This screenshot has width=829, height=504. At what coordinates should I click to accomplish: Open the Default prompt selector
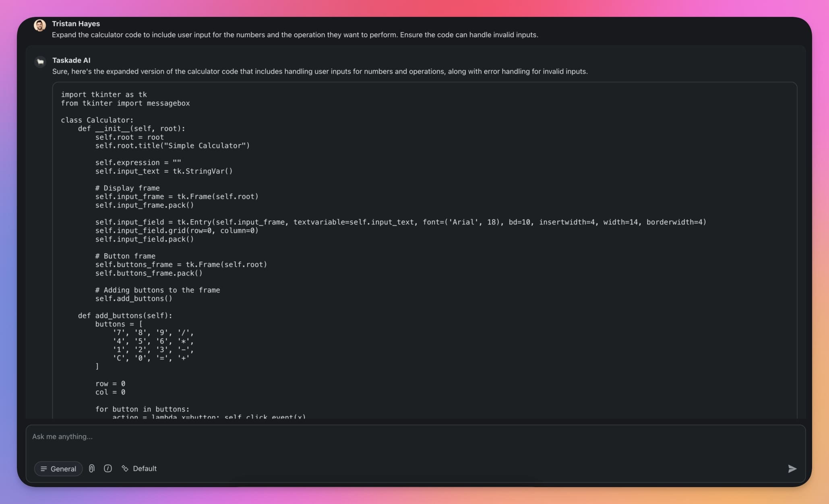[x=139, y=469]
